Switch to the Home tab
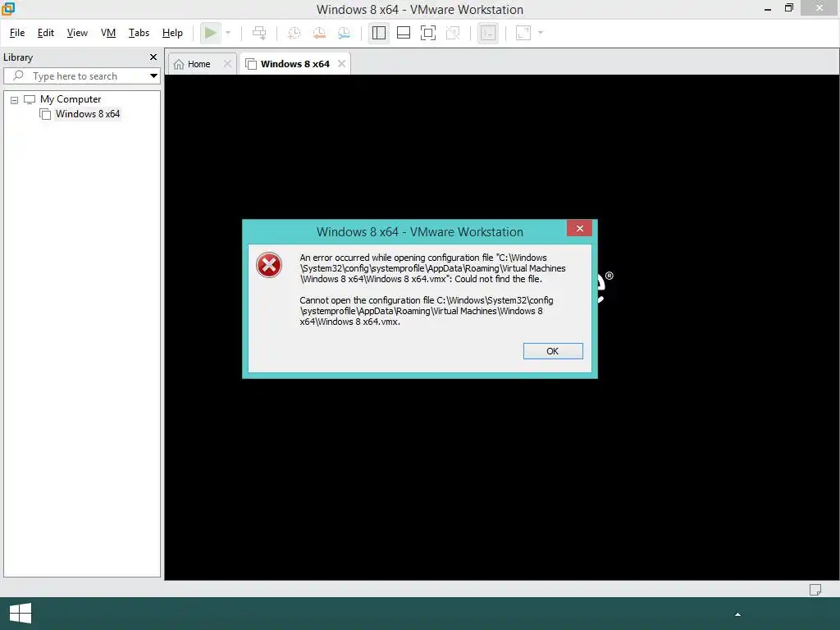 pyautogui.click(x=199, y=64)
